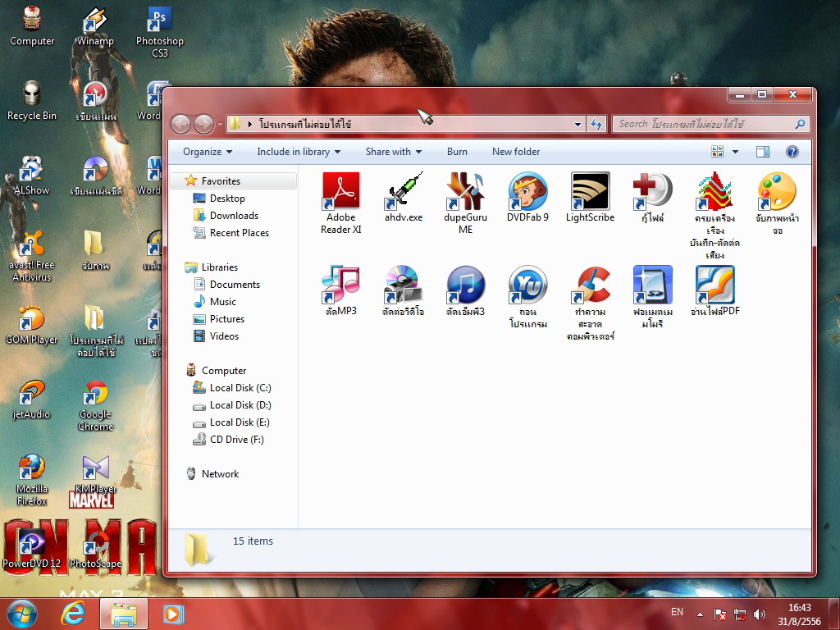
Task: Create a New folder
Action: click(x=516, y=152)
